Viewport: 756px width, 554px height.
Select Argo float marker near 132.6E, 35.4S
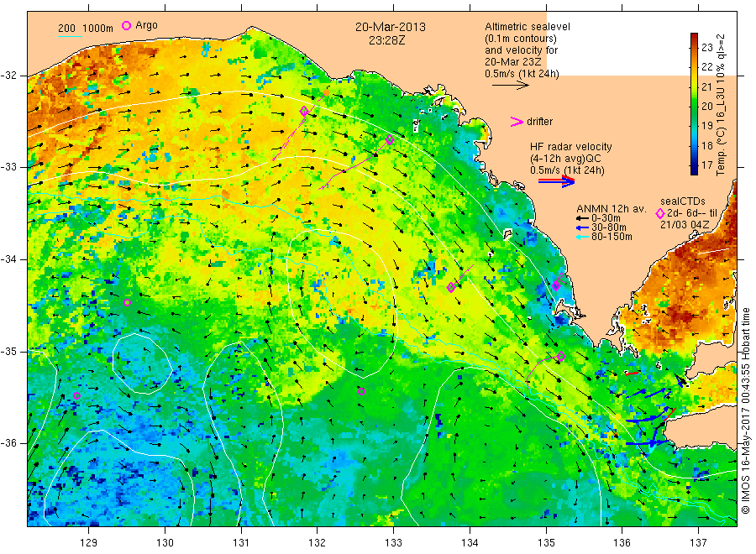click(x=361, y=392)
